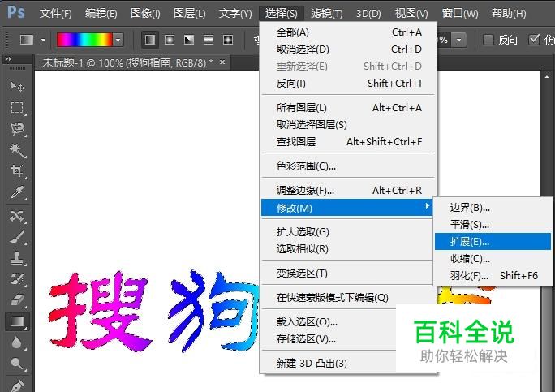Open the 图像(I) menu
Image resolution: width=555 pixels, height=392 pixels.
(x=145, y=14)
